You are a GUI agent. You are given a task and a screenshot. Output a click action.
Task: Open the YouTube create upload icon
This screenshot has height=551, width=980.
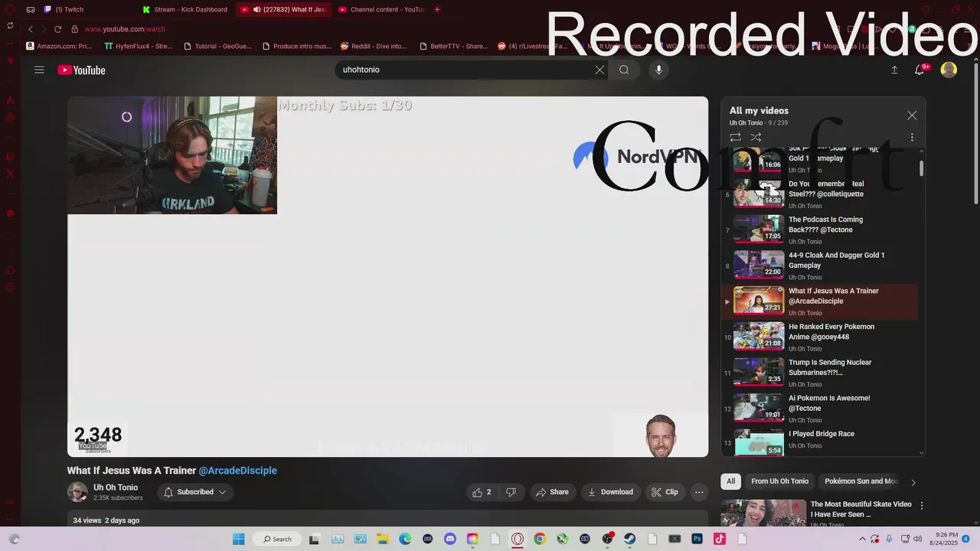coord(894,70)
